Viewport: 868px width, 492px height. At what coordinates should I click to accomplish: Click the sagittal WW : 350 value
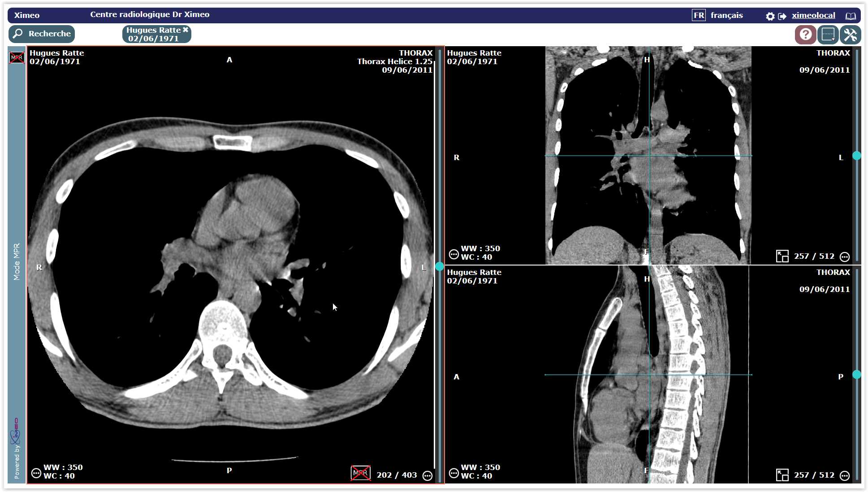pyautogui.click(x=480, y=467)
